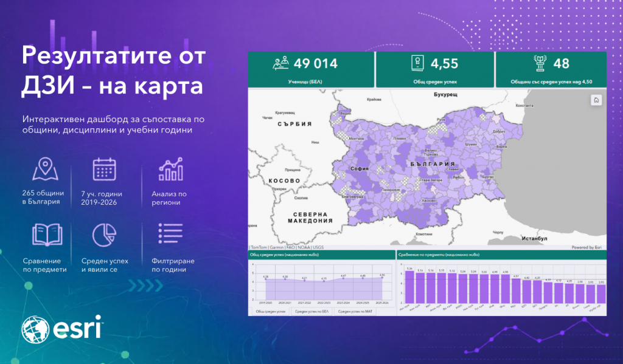Select the Общ среден успех indicator card

(435, 69)
